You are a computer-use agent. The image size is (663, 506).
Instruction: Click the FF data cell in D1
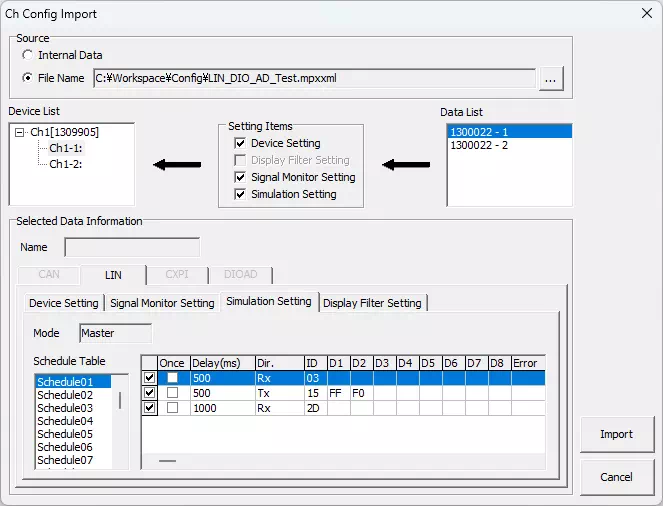click(339, 393)
